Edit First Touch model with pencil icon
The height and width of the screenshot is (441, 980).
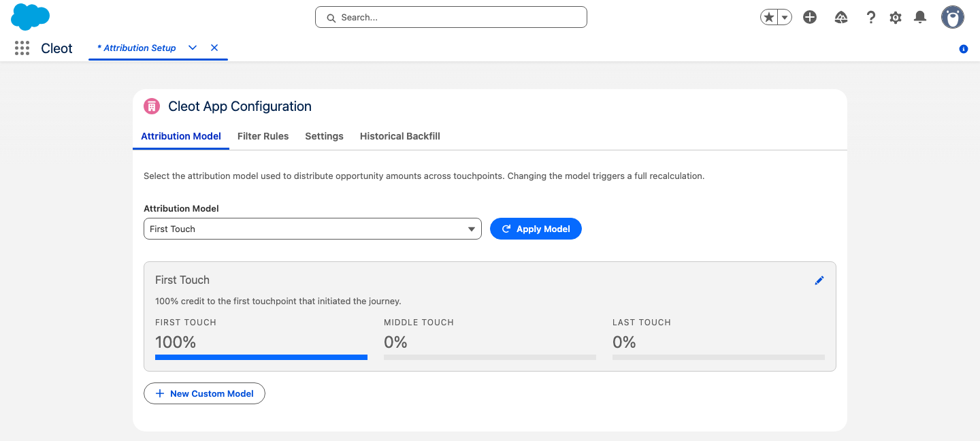coord(819,280)
